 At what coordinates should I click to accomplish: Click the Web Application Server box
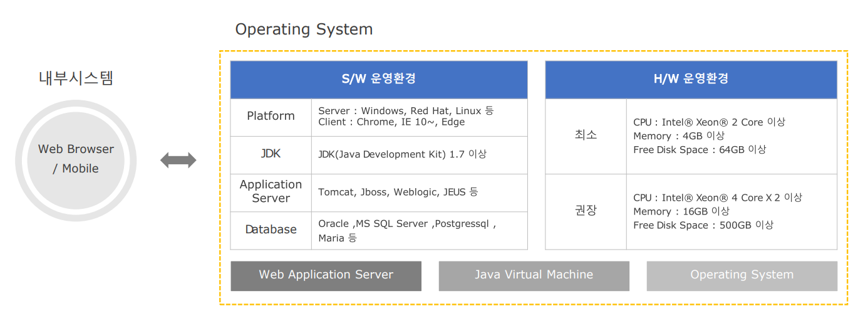pyautogui.click(x=326, y=276)
